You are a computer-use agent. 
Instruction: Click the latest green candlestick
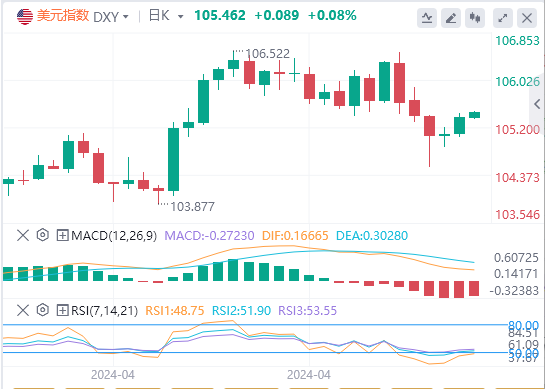pyautogui.click(x=474, y=115)
